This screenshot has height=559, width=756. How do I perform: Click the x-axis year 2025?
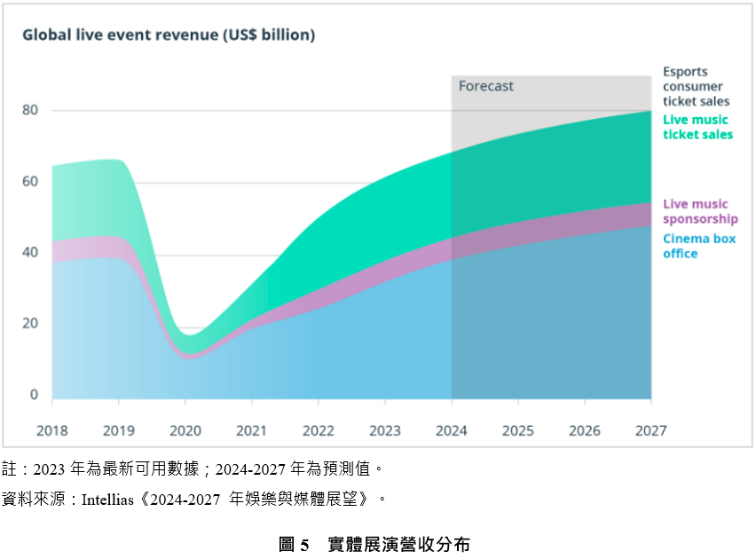[518, 430]
